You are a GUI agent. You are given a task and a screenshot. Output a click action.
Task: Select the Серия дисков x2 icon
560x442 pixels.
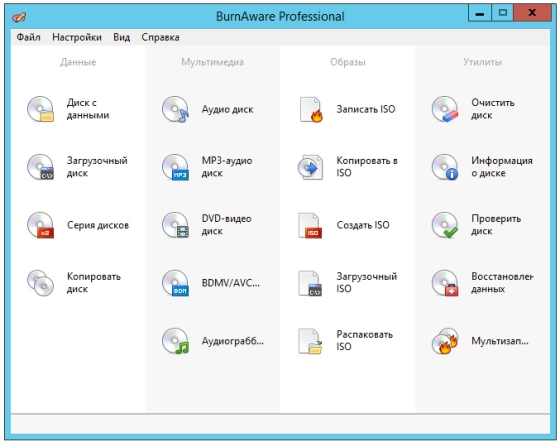pyautogui.click(x=40, y=225)
